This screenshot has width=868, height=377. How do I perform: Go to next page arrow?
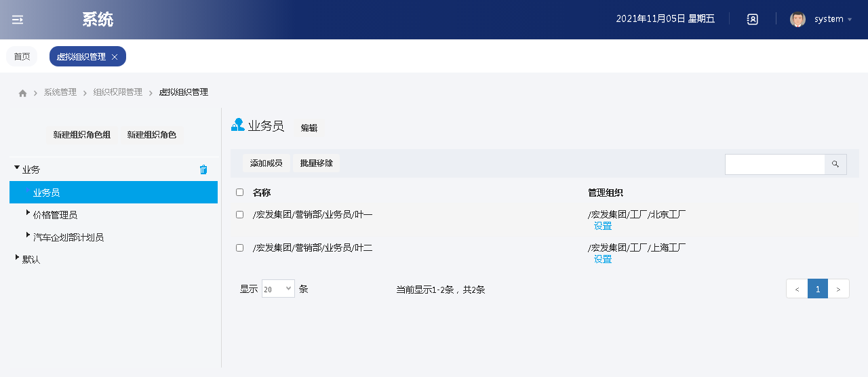[839, 290]
